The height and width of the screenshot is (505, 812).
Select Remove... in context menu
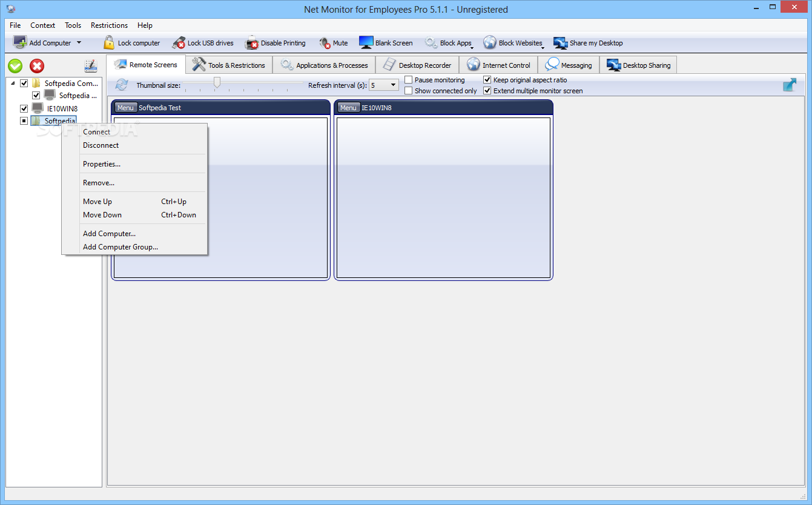[x=135, y=183]
